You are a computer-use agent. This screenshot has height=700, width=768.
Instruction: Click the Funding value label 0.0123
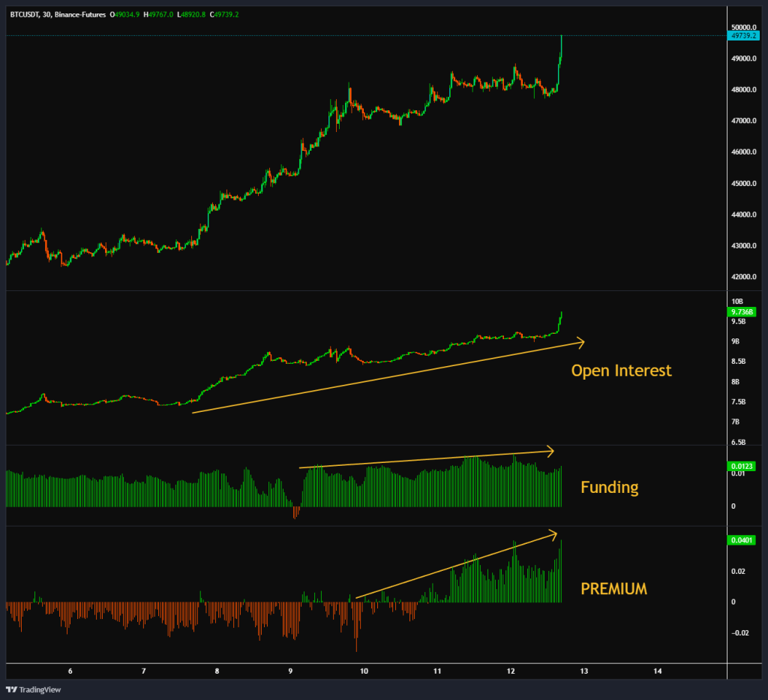[743, 465]
